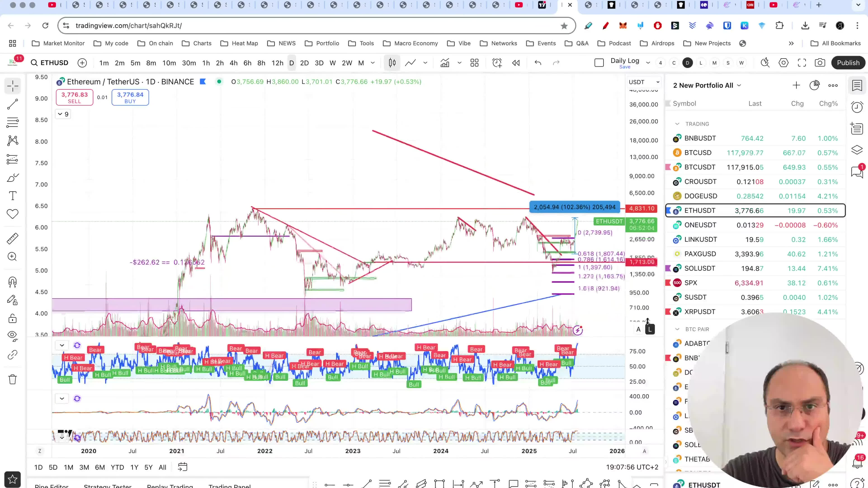The image size is (868, 488).
Task: Delete drawings with the trash icon
Action: pos(12,380)
